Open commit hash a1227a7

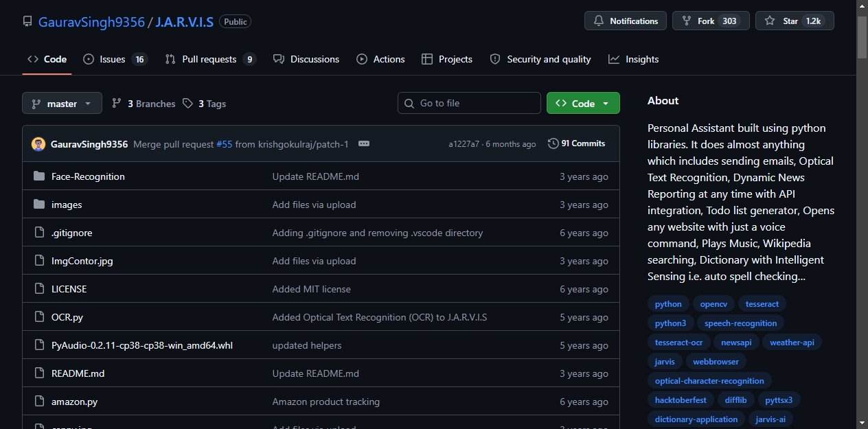[464, 144]
